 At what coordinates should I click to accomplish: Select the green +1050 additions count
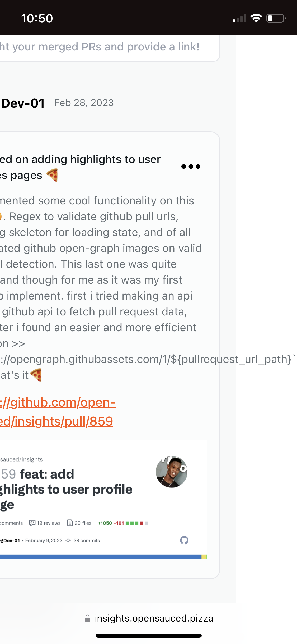[x=105, y=522]
